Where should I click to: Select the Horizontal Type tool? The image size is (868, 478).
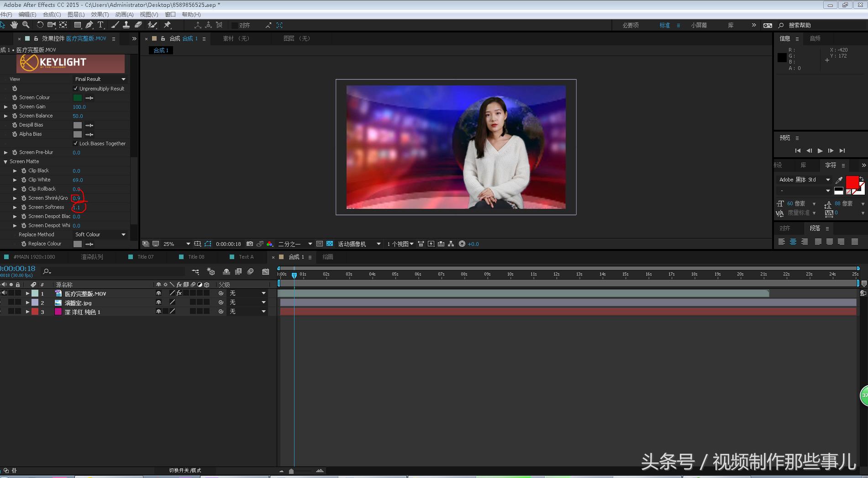pyautogui.click(x=100, y=25)
